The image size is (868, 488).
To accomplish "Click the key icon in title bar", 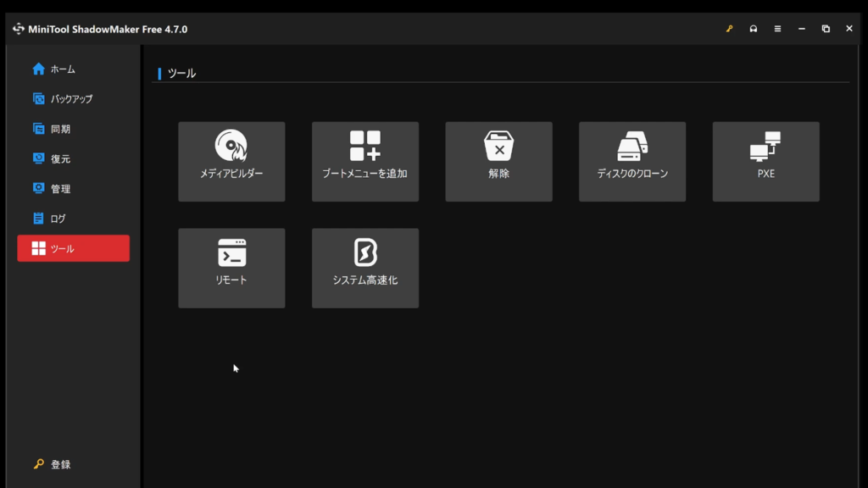I will [x=729, y=29].
